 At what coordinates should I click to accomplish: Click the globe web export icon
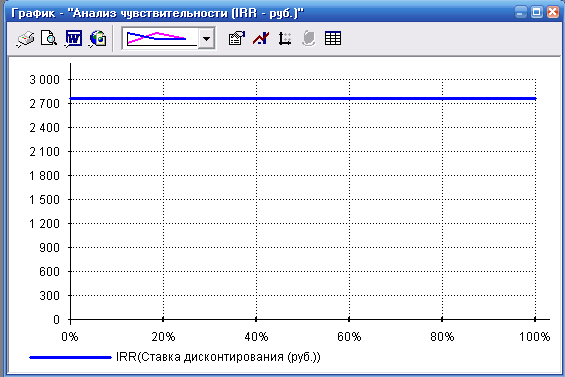click(97, 38)
